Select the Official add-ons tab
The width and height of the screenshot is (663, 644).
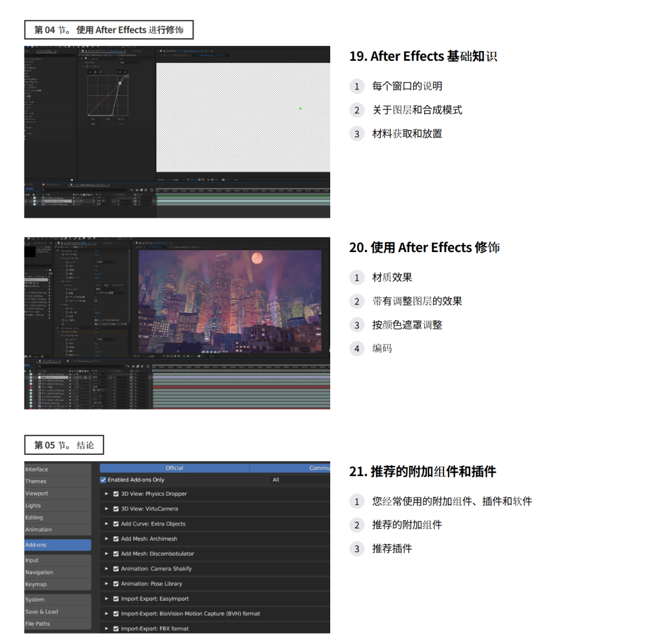(x=174, y=468)
